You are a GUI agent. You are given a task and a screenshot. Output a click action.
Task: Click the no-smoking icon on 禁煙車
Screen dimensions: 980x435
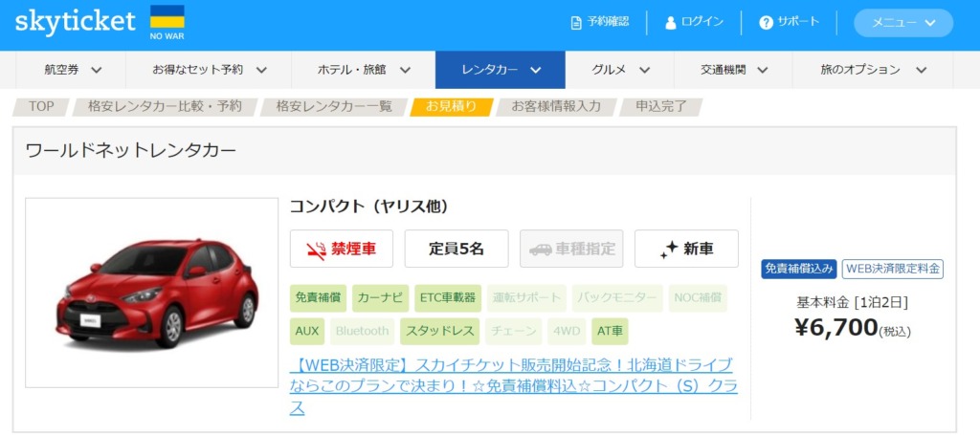316,249
